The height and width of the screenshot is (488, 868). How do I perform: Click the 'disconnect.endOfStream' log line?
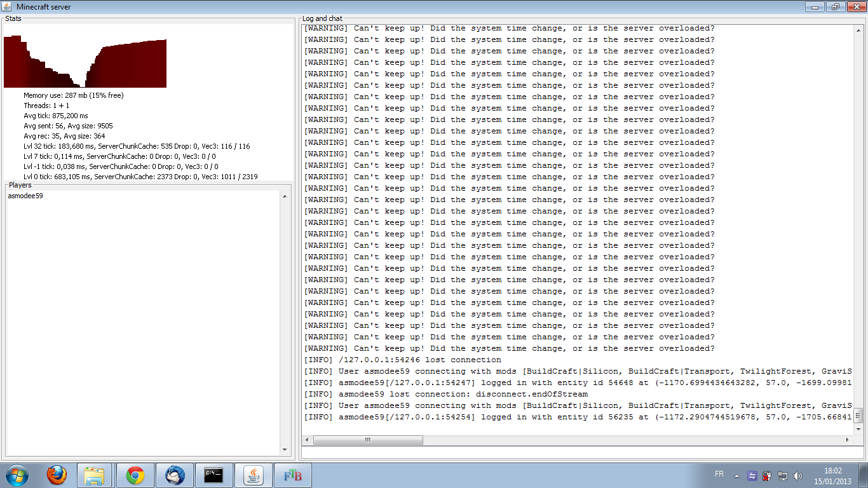(x=446, y=394)
